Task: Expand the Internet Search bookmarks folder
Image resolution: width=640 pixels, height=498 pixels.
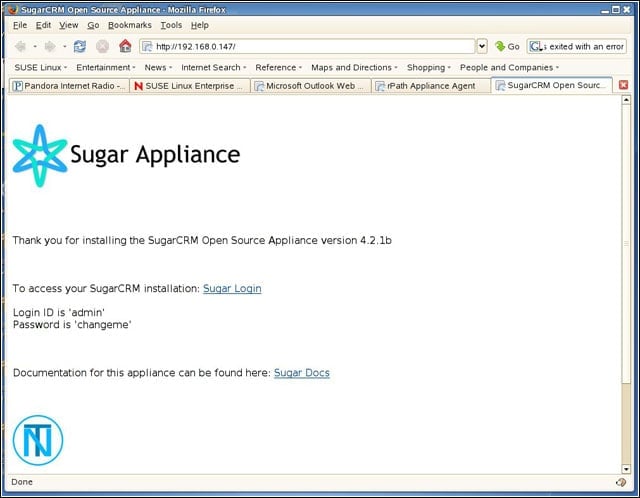Action: click(x=213, y=67)
